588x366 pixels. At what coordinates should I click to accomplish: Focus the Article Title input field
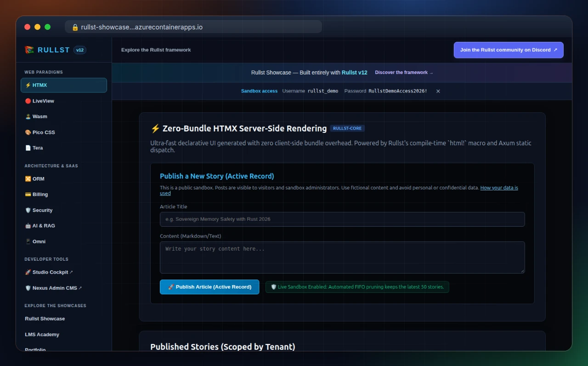(x=342, y=219)
